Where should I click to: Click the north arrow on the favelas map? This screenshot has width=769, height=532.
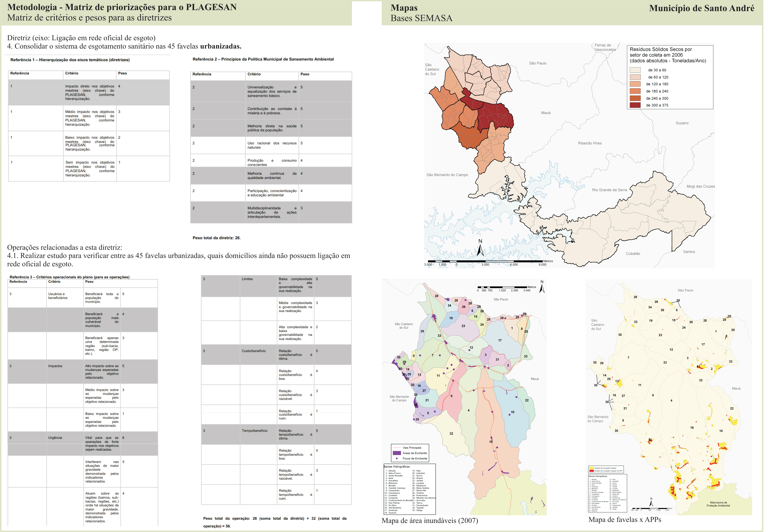click(651, 502)
